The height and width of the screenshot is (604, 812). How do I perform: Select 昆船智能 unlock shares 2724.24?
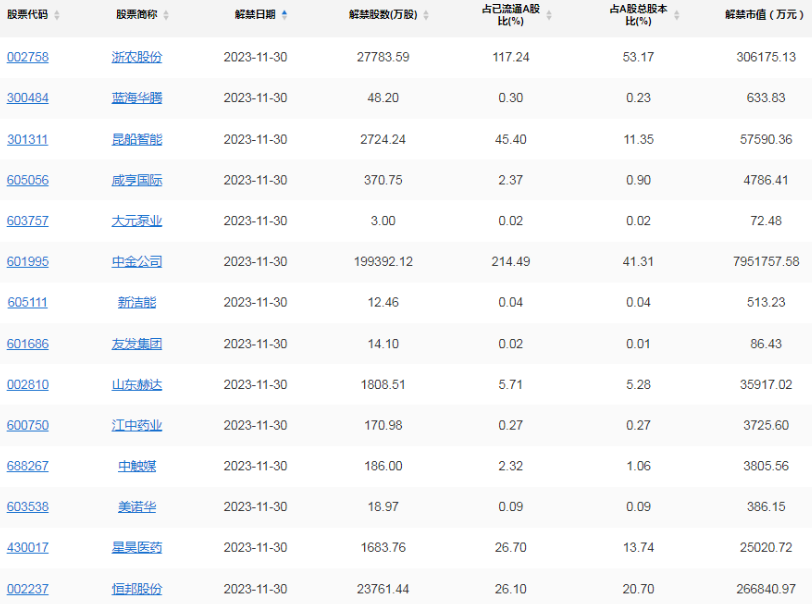pyautogui.click(x=383, y=139)
